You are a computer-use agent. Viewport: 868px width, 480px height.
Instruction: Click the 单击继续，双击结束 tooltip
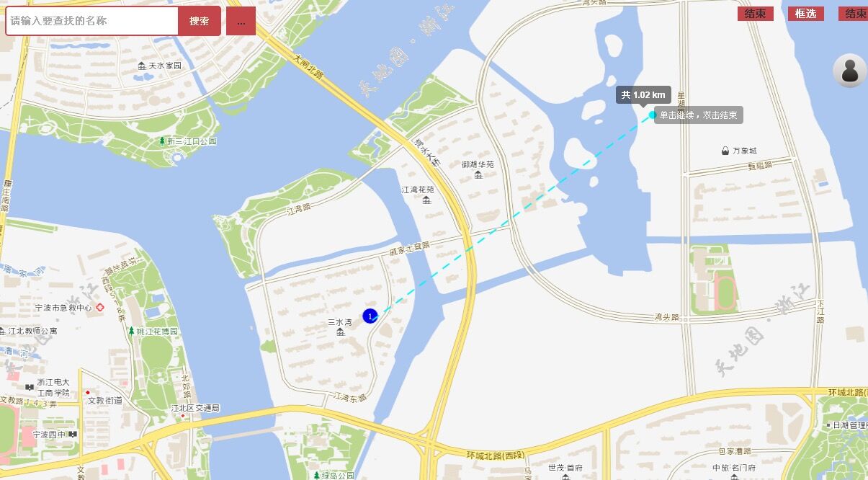coord(699,115)
